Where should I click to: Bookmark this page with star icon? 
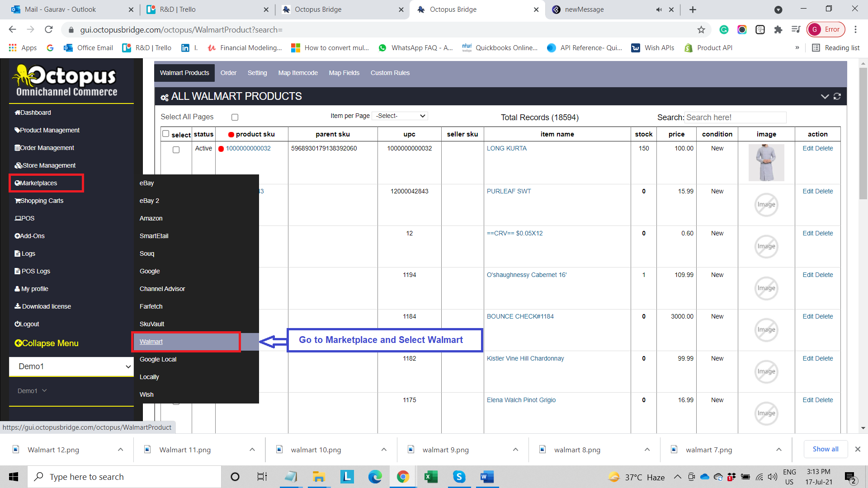coord(701,29)
